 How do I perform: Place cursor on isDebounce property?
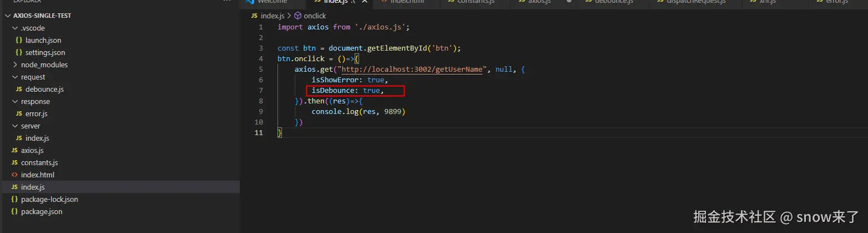point(333,91)
